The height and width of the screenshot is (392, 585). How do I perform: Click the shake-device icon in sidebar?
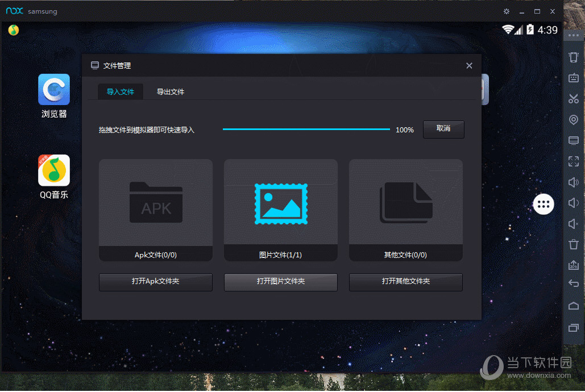pos(573,57)
